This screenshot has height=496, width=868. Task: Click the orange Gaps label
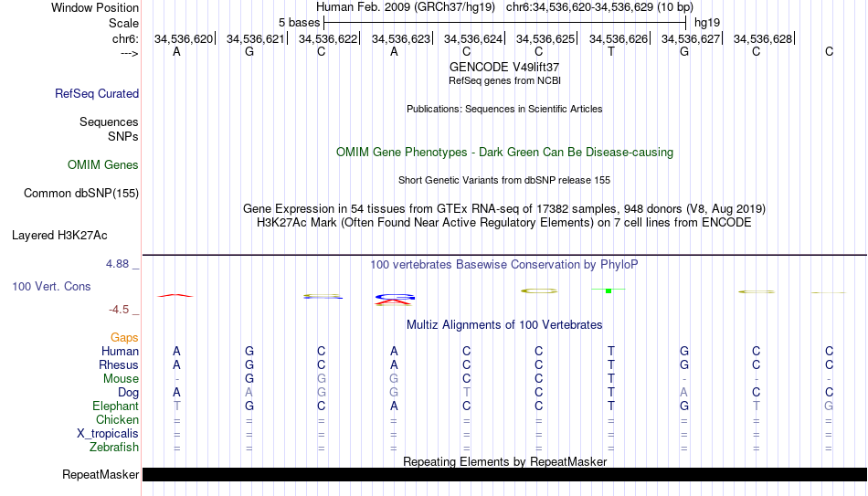click(x=124, y=337)
